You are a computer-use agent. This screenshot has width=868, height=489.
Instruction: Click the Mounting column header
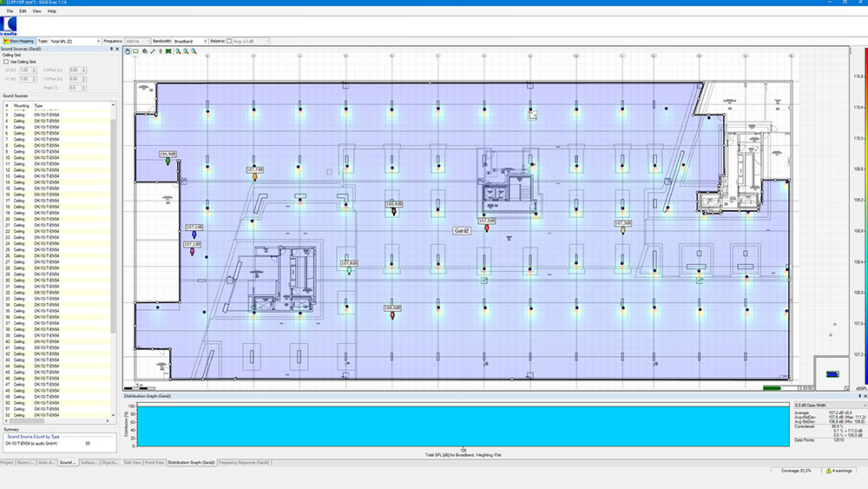[21, 105]
